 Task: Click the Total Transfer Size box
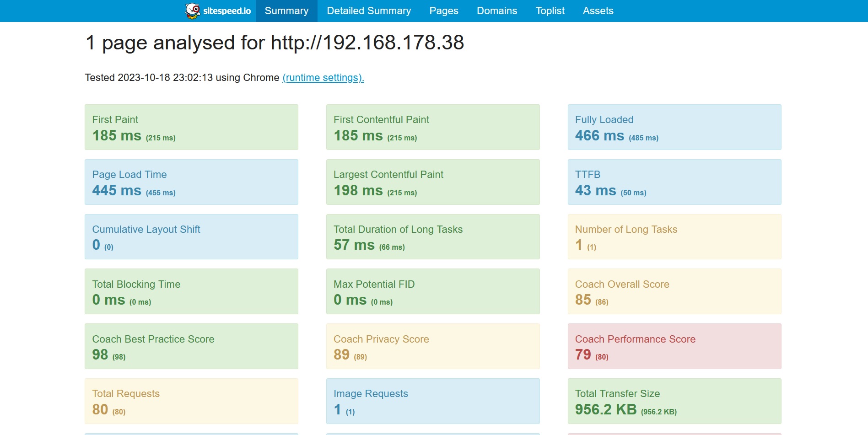pos(674,401)
